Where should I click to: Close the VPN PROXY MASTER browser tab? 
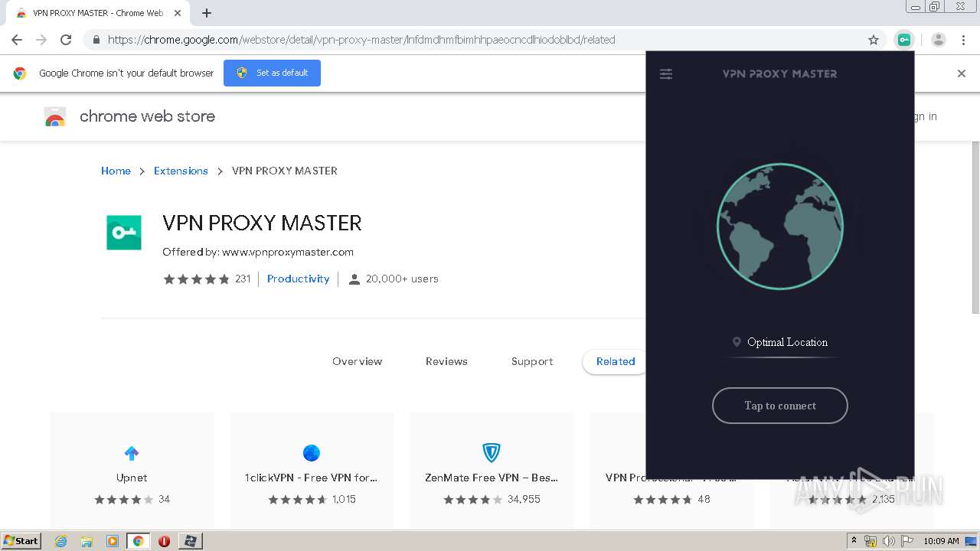point(178,13)
